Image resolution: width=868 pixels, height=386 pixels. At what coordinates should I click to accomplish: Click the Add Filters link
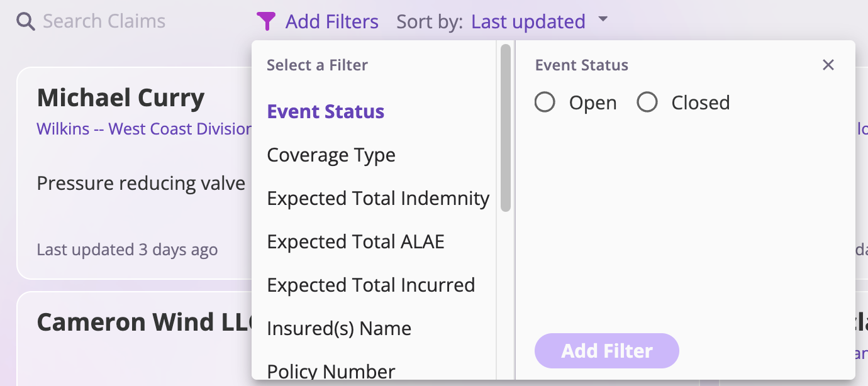click(331, 22)
